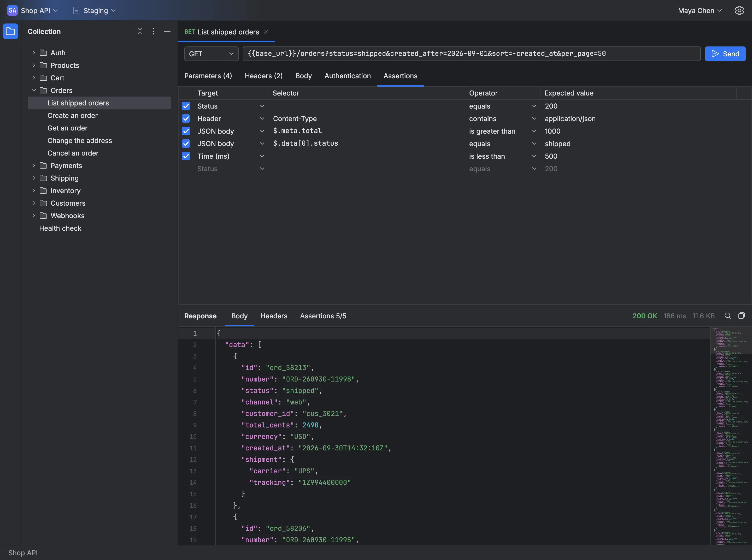The height and width of the screenshot is (560, 752).
Task: Select the response Body tab
Action: pyautogui.click(x=239, y=316)
